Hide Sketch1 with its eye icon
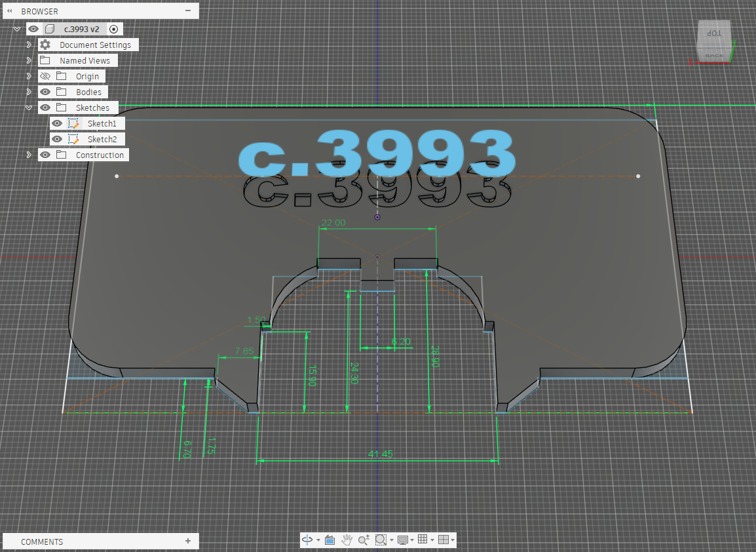Image resolution: width=756 pixels, height=552 pixels. coord(57,123)
